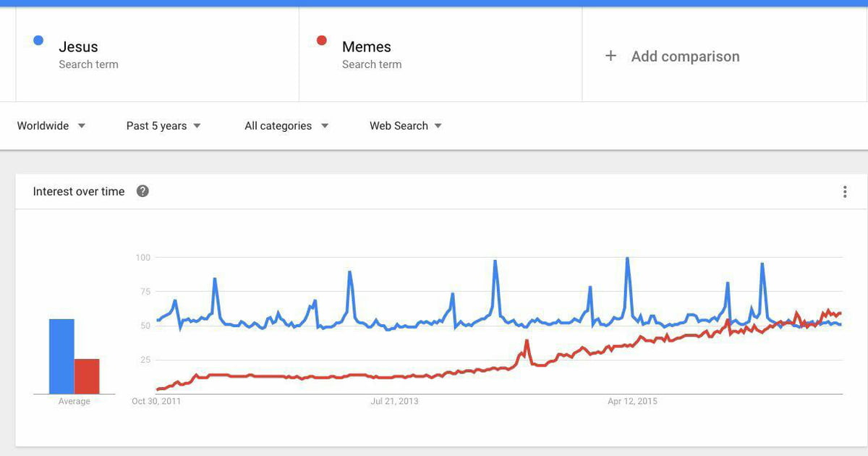Image resolution: width=868 pixels, height=456 pixels.
Task: Edit the Memes search term
Action: click(367, 47)
